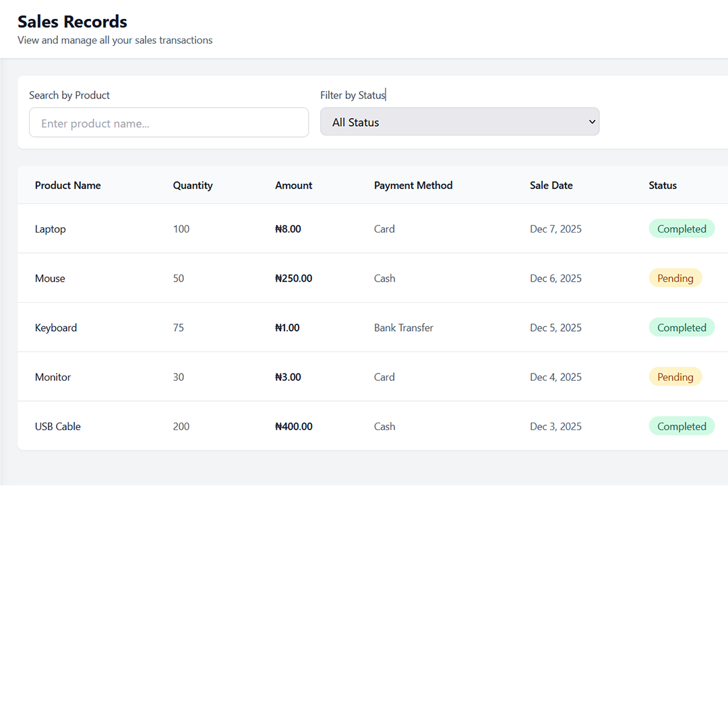Select the Status column header

(x=662, y=185)
